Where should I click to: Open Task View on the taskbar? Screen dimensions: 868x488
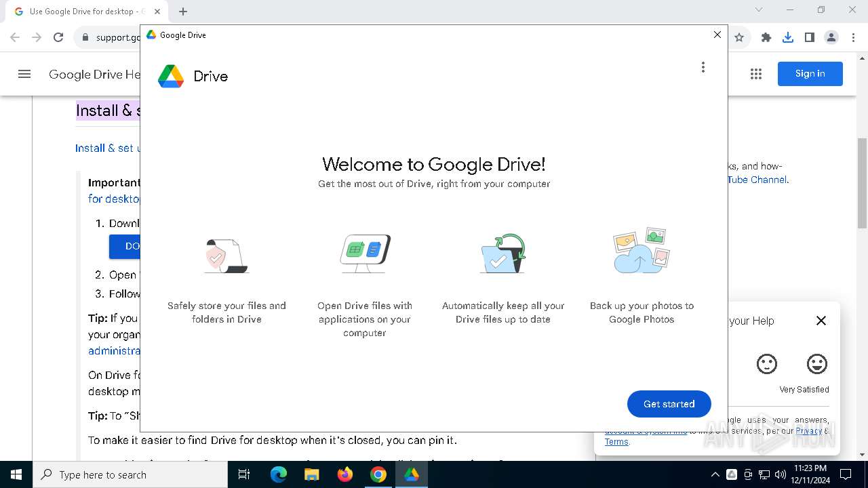click(244, 474)
